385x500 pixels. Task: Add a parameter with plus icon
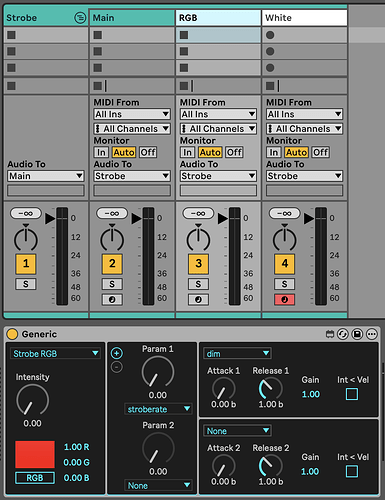117,353
